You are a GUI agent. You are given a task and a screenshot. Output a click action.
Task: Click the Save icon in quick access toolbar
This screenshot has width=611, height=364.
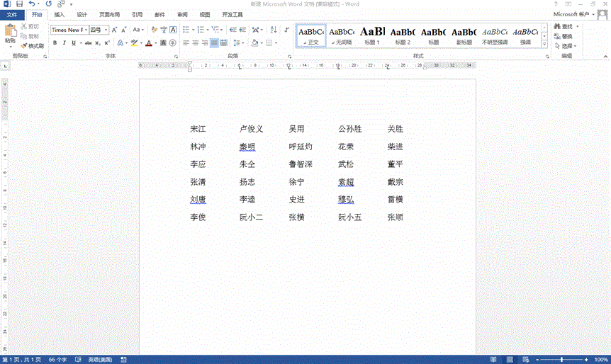coord(20,4)
